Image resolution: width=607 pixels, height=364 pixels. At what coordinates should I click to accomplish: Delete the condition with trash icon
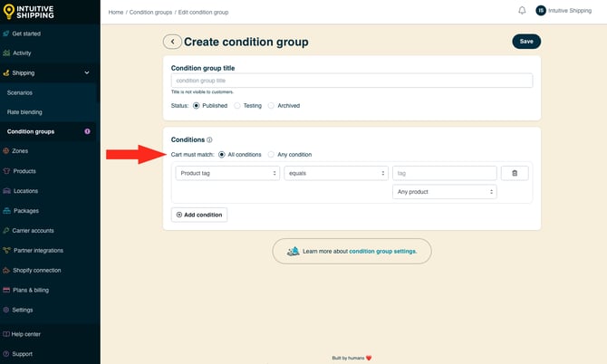pos(515,173)
